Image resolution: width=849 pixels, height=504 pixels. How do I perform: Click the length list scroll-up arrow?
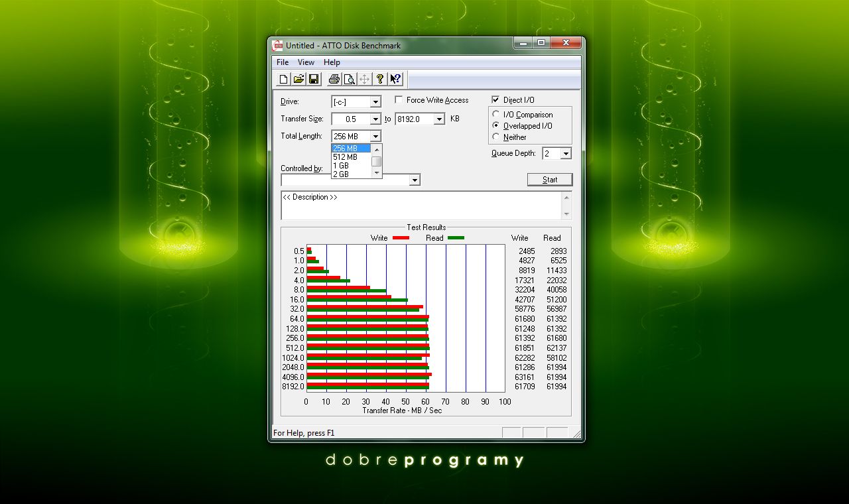376,149
